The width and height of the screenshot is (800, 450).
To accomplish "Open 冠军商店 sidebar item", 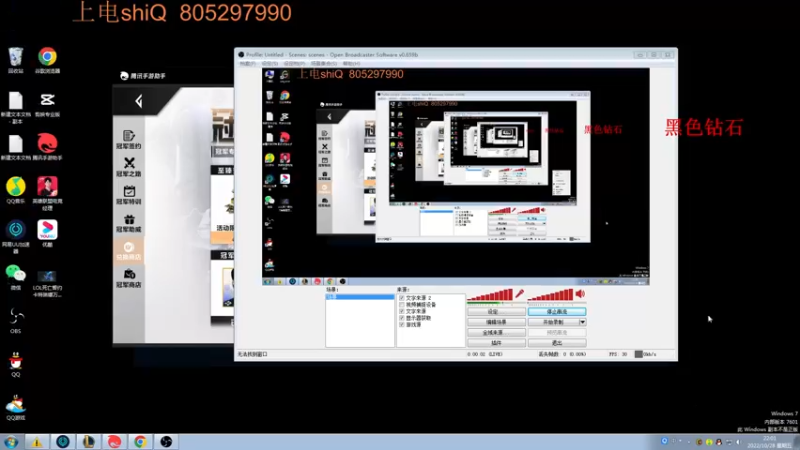I will coord(129,279).
